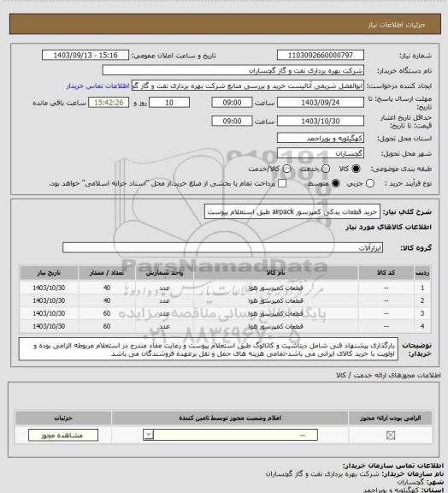Screen dimensions: 448x493
Task: Click row 1 item name قطعات کمپرسور هوا
Action: click(x=275, y=288)
